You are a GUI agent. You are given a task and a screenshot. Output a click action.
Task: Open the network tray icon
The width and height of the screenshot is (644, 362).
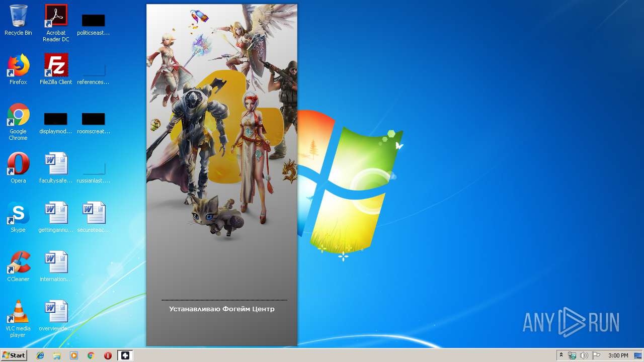[572, 355]
